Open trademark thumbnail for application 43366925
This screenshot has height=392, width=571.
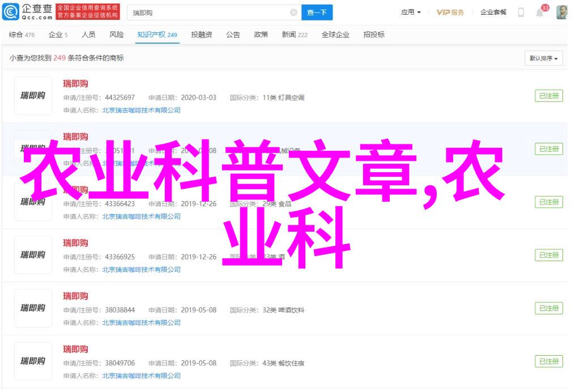click(x=33, y=255)
